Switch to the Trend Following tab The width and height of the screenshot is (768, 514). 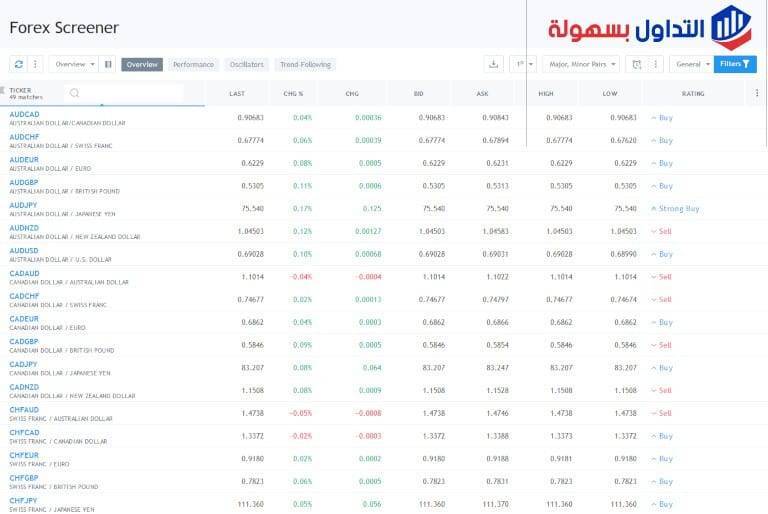(305, 65)
